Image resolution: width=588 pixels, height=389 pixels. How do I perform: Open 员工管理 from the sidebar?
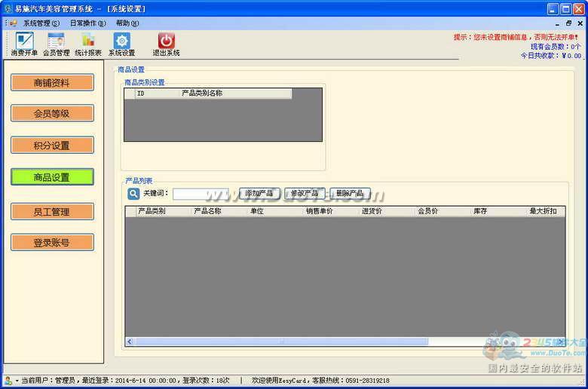click(x=52, y=212)
